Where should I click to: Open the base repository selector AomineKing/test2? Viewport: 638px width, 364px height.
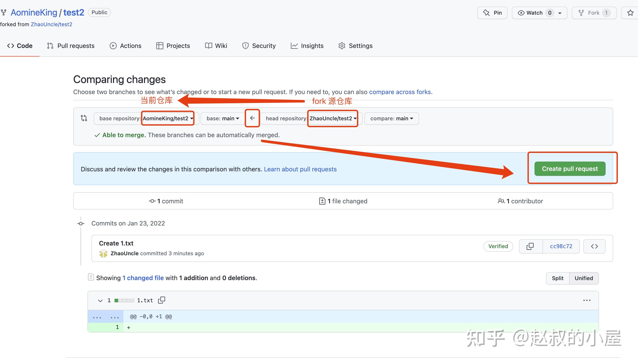[168, 118]
